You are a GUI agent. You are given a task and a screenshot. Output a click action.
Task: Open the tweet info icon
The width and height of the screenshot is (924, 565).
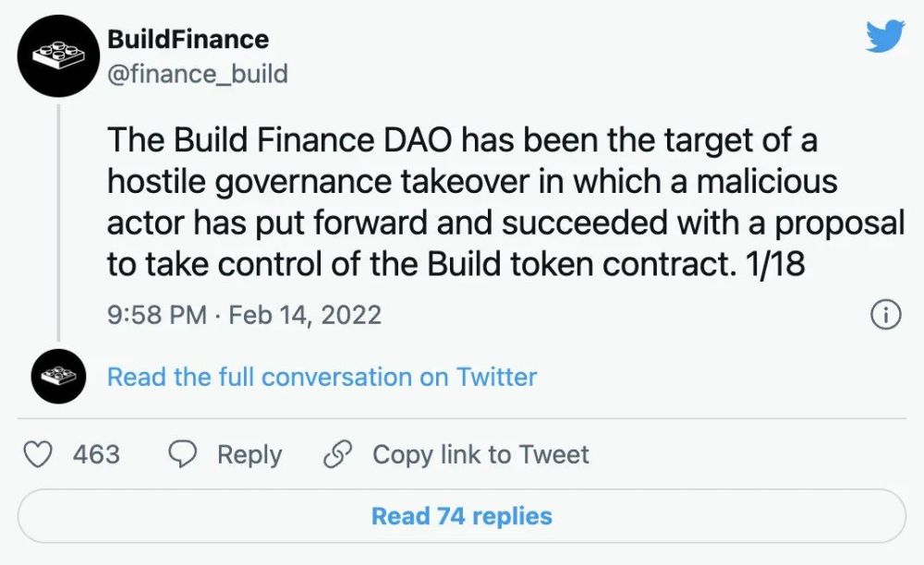(x=885, y=315)
